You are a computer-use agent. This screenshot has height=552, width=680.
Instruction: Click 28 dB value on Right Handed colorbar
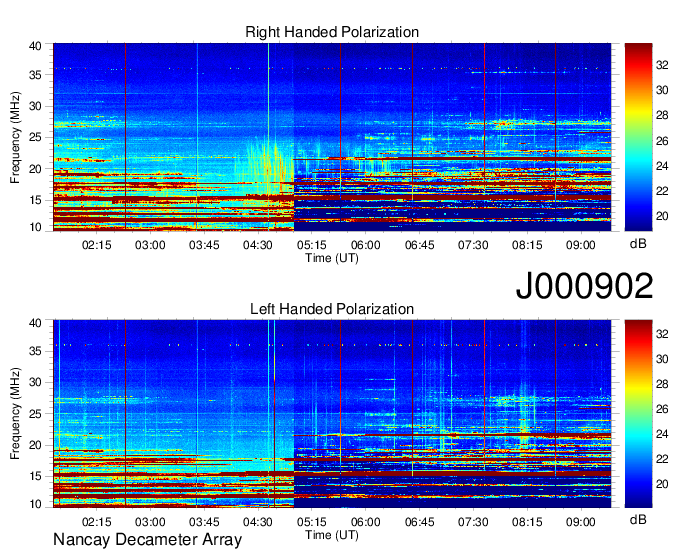click(x=662, y=115)
